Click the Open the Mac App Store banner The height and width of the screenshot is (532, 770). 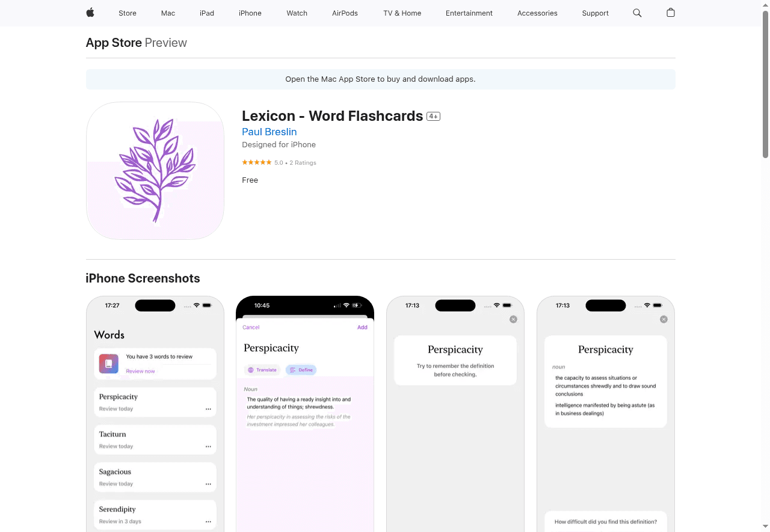point(380,79)
